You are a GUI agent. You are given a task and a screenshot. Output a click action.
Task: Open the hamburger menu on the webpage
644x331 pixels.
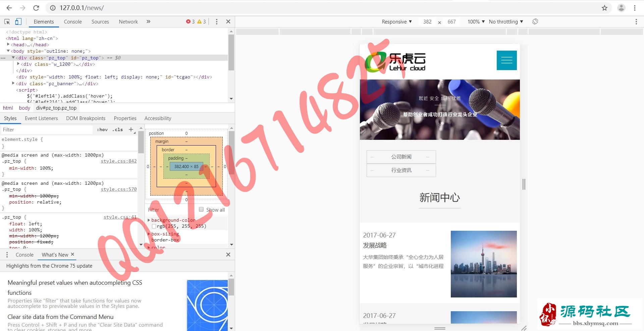(506, 60)
